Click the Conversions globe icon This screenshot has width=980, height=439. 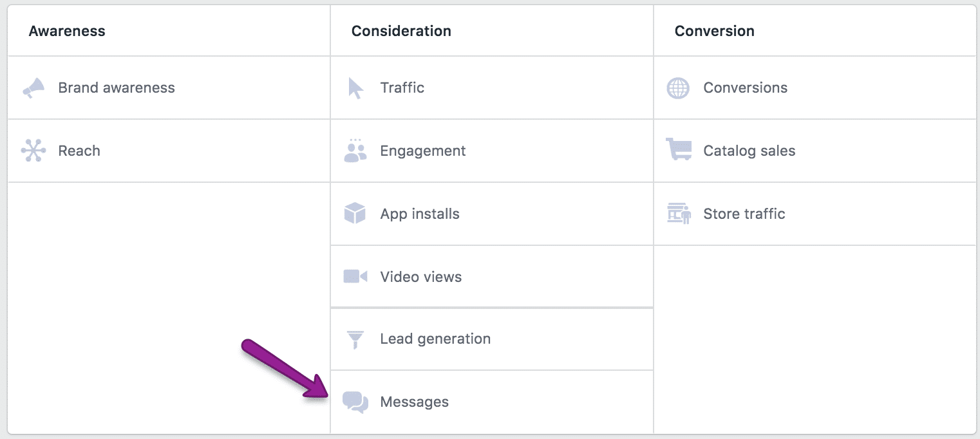(678, 88)
